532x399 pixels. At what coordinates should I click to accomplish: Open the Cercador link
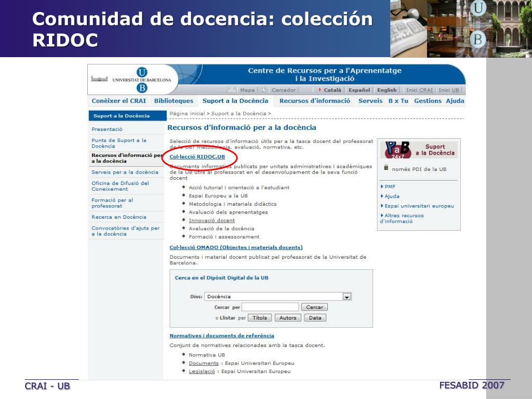[x=284, y=90]
